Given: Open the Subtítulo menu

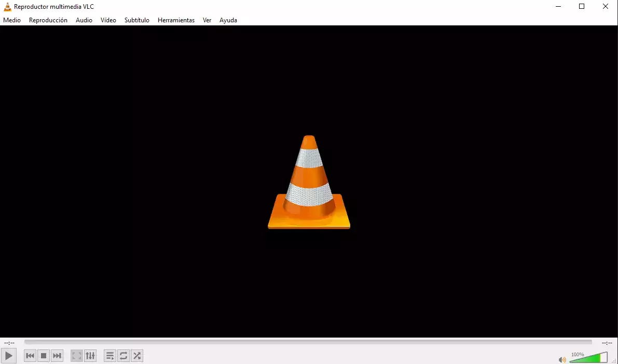Looking at the screenshot, I should click(x=137, y=20).
